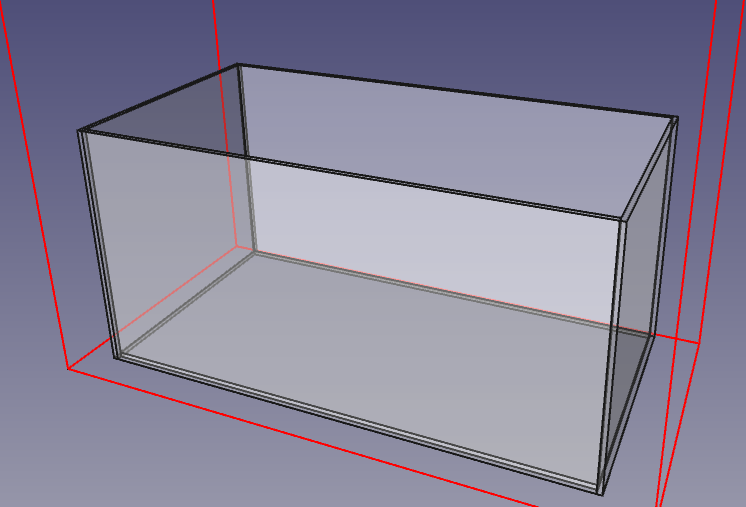Select the red bottom-left corner point
This screenshot has width=746, height=507.
[x=68, y=369]
